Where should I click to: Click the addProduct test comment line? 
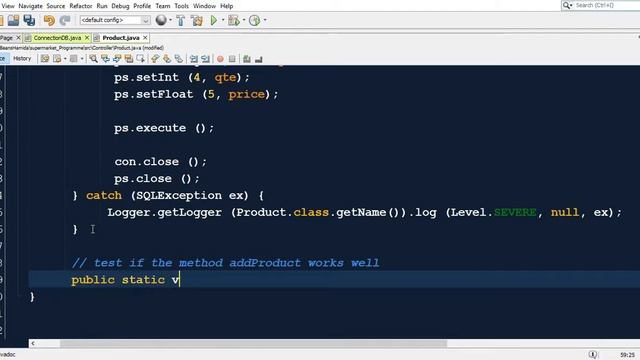point(226,263)
